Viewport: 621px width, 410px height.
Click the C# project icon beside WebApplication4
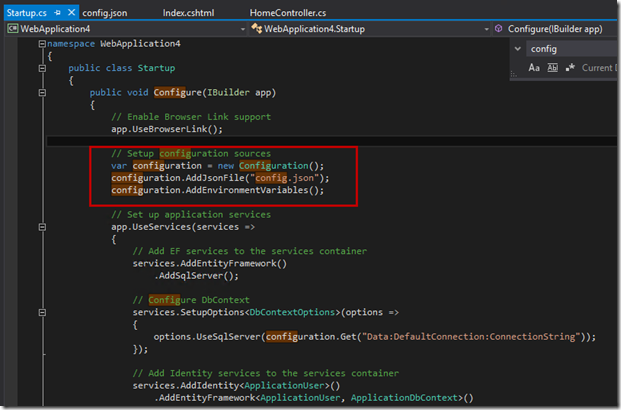(13, 29)
